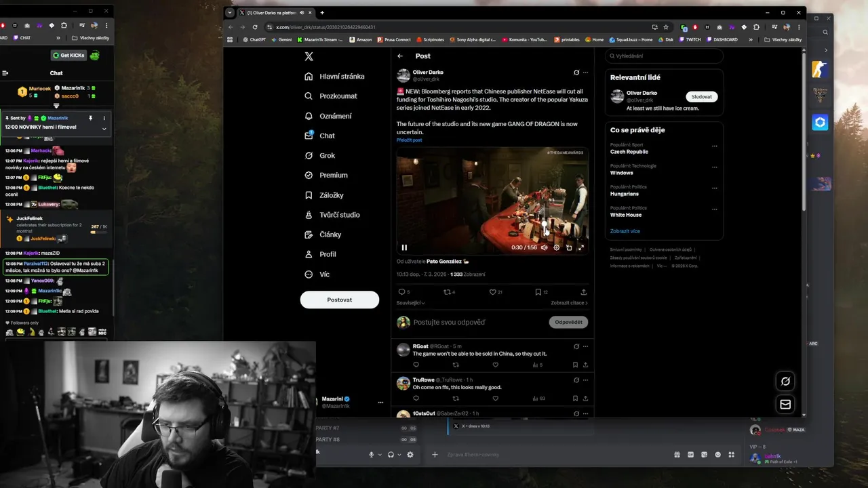This screenshot has width=868, height=488.
Task: Open video playback settings gear
Action: coord(557,247)
